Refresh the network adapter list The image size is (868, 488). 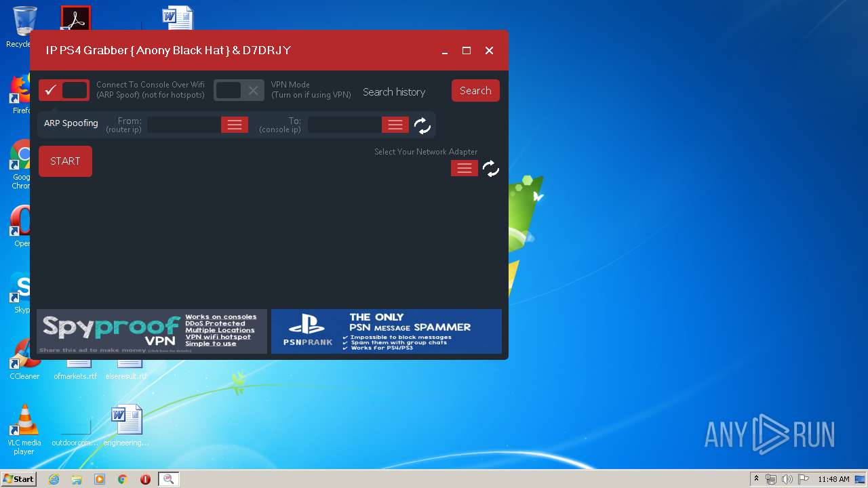(x=491, y=168)
